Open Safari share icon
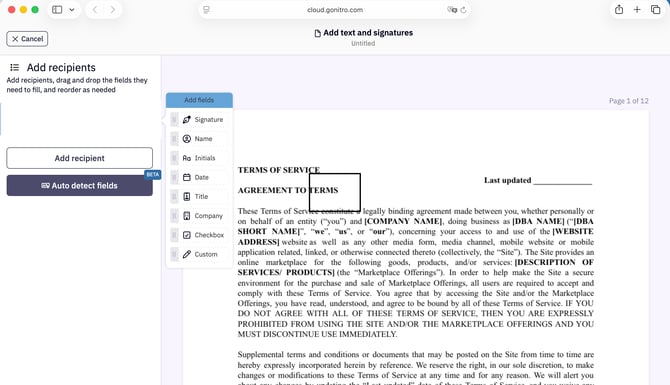This screenshot has height=385, width=670. (x=619, y=9)
